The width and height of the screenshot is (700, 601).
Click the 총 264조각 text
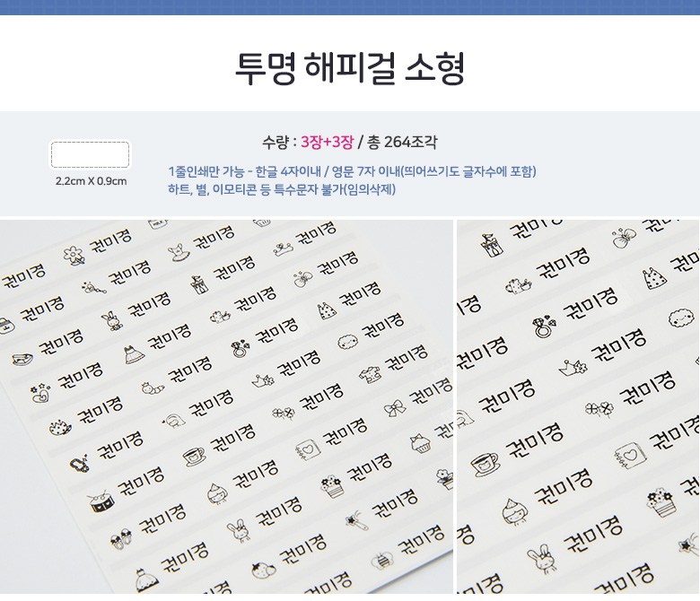[x=402, y=142]
